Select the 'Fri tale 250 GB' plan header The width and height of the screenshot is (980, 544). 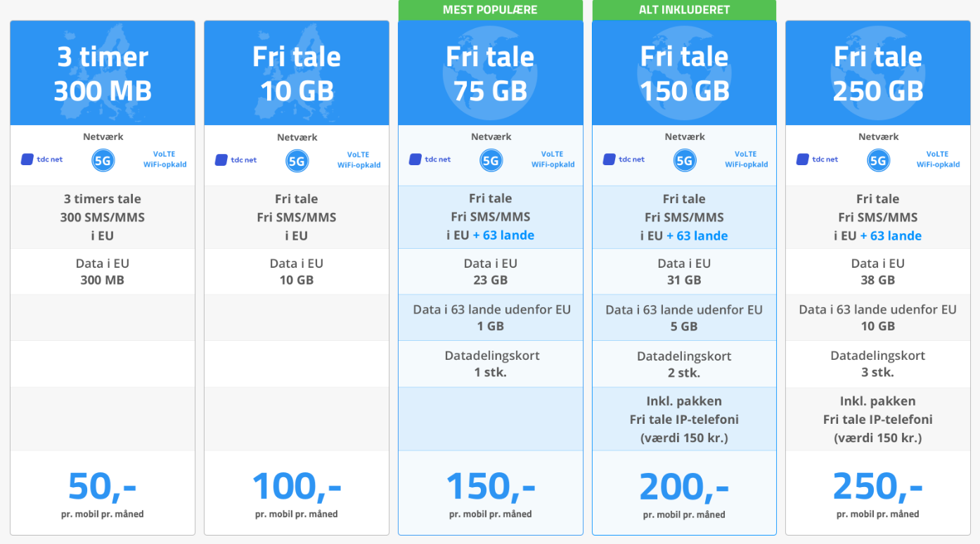(x=878, y=73)
